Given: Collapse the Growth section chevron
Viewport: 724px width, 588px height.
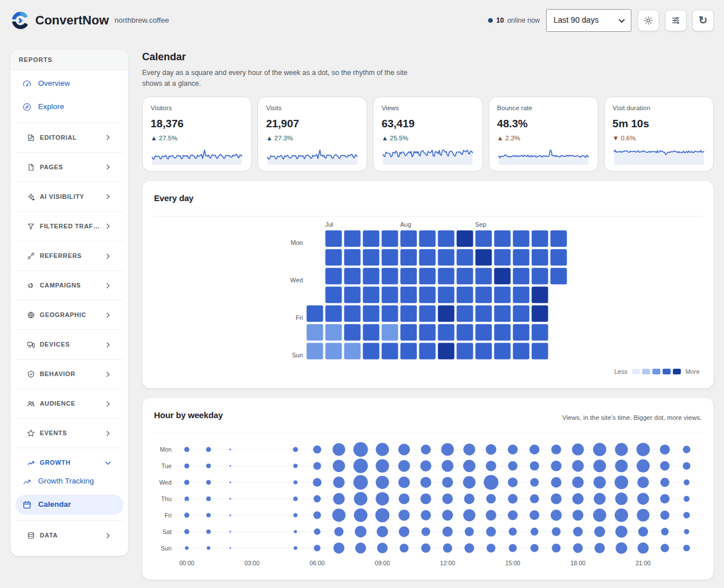Looking at the screenshot, I should tap(108, 463).
